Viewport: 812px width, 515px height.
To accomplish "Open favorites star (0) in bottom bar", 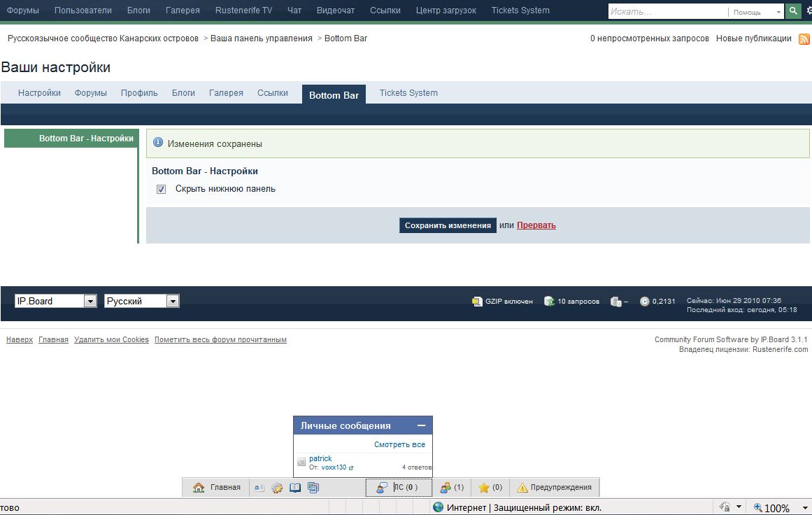I will 490,488.
